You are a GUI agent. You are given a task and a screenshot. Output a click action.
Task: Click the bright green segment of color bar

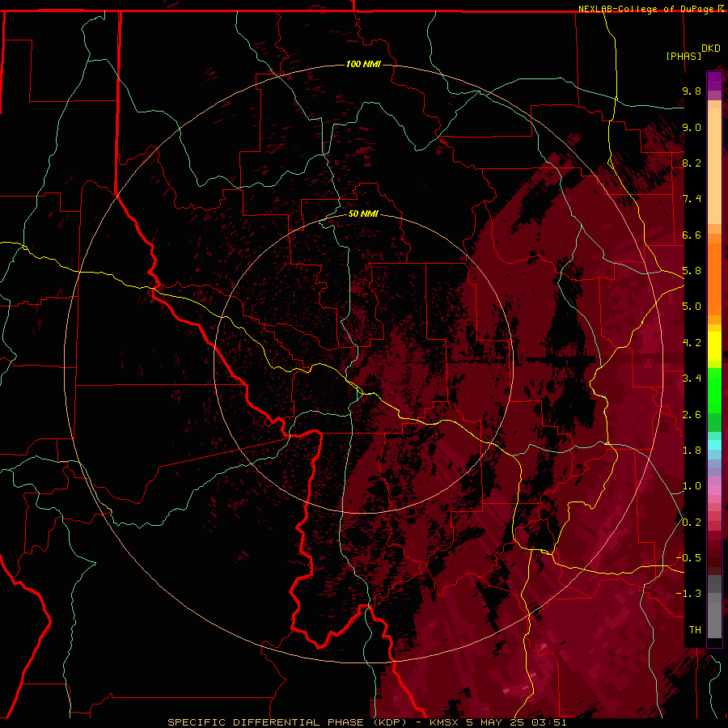(x=714, y=391)
